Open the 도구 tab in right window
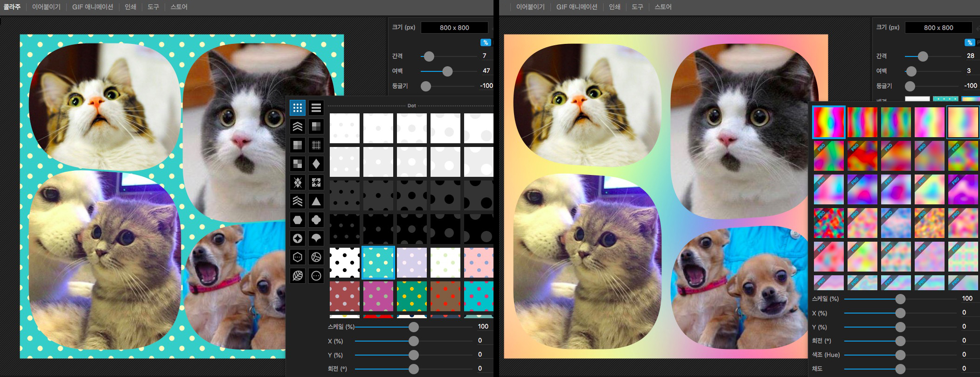Image resolution: width=980 pixels, height=377 pixels. tap(637, 7)
